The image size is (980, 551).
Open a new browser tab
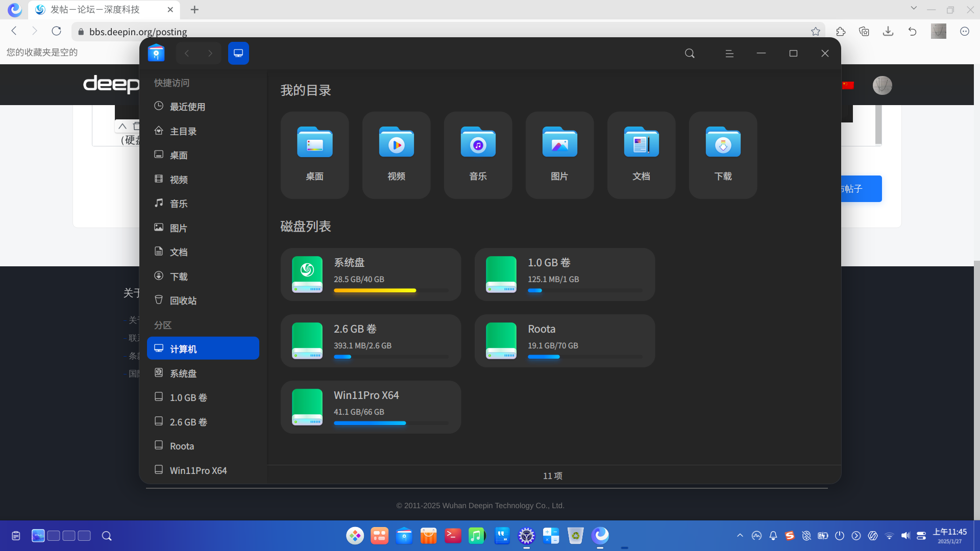coord(194,10)
